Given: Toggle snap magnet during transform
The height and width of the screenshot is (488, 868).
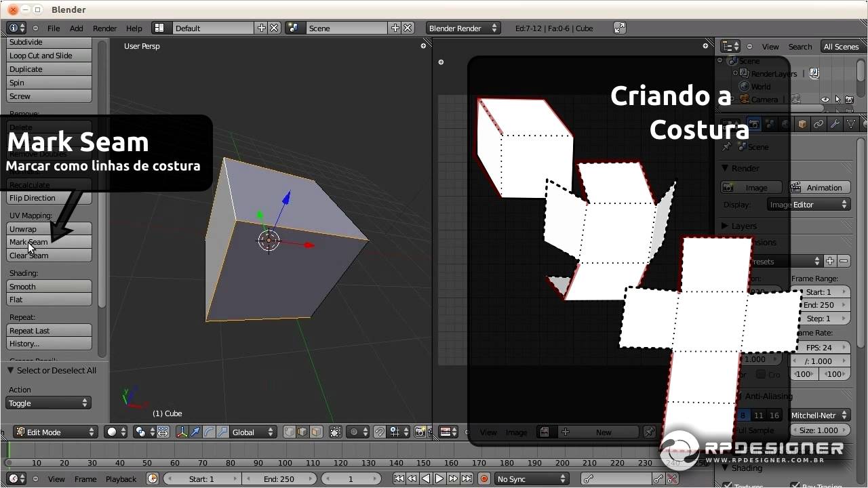Looking at the screenshot, I should pyautogui.click(x=380, y=432).
